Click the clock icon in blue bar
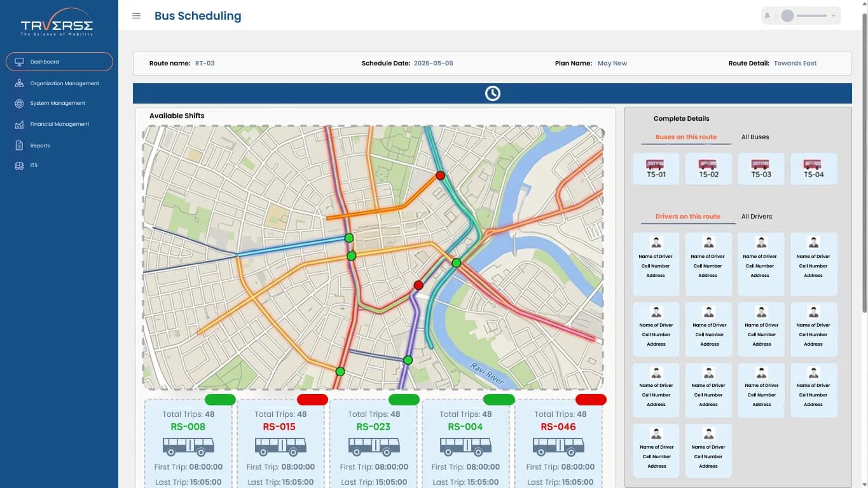The width and height of the screenshot is (868, 488). click(x=492, y=93)
